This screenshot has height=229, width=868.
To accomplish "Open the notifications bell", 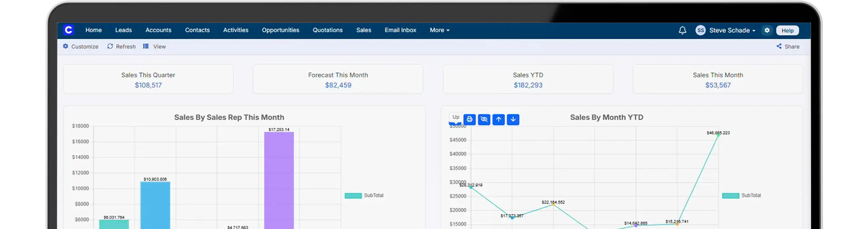I will (x=682, y=30).
